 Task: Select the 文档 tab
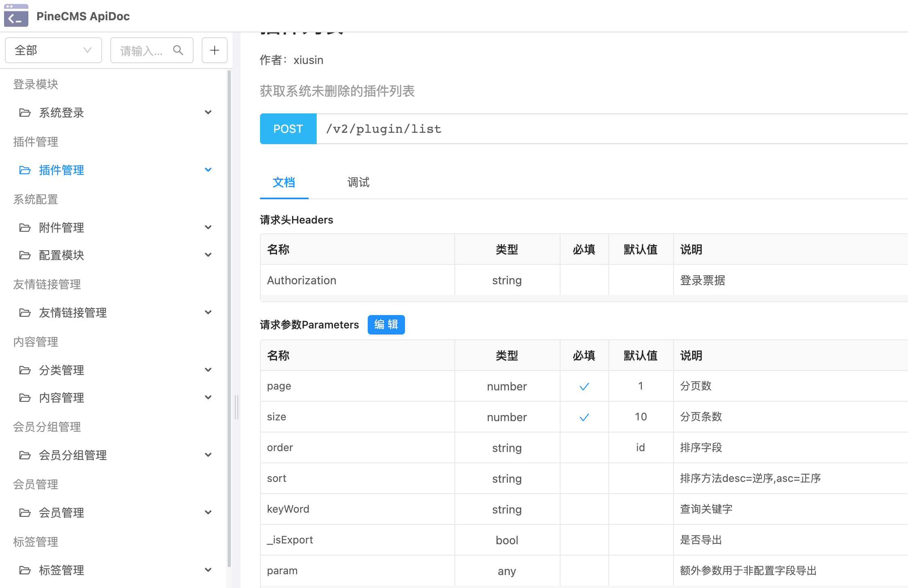[x=283, y=183]
